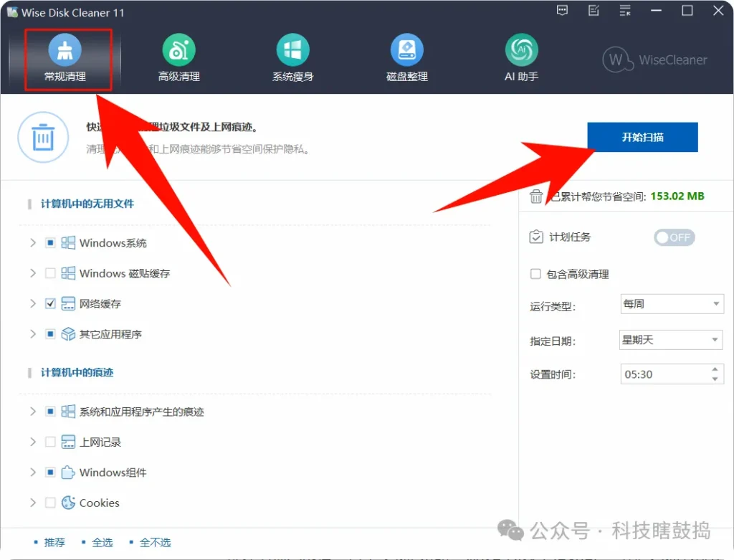This screenshot has height=560, width=734.
Task: Check the Cookies checkbox
Action: pos(50,503)
